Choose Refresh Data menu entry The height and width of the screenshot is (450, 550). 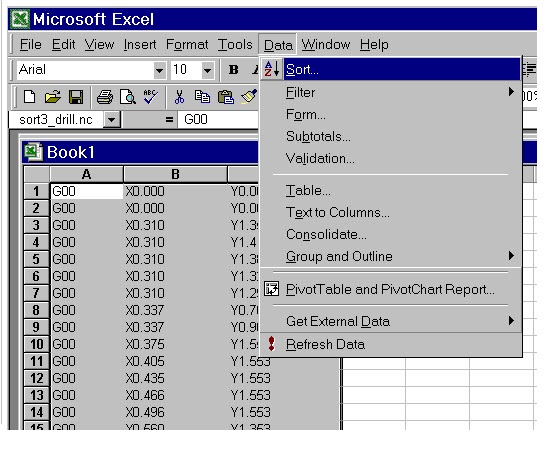[x=390, y=344]
